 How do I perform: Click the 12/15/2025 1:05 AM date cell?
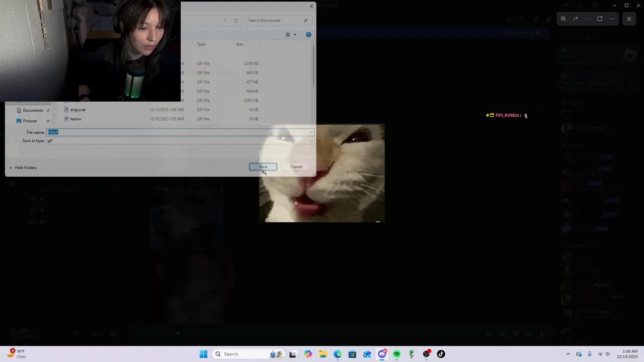click(167, 119)
